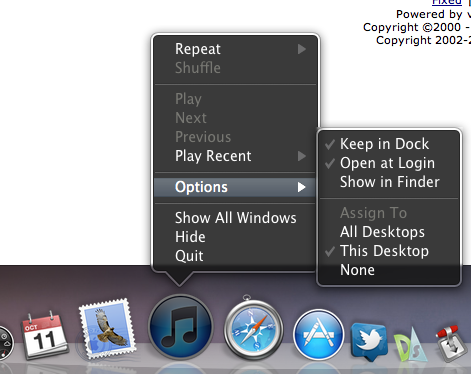Viewport: 471px width, 374px height.
Task: Launch Safari from the Dock
Action: tap(254, 329)
